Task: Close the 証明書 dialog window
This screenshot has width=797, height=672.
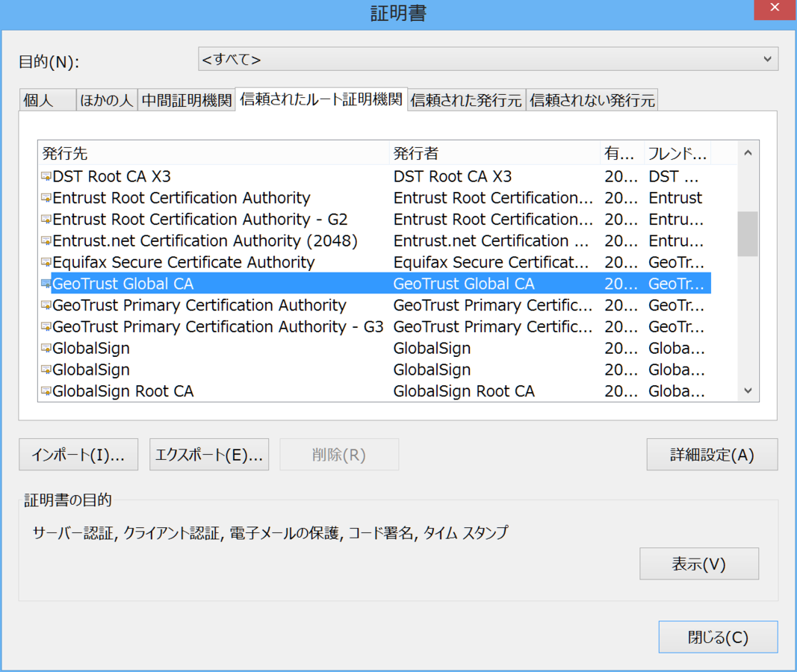Action: (775, 8)
